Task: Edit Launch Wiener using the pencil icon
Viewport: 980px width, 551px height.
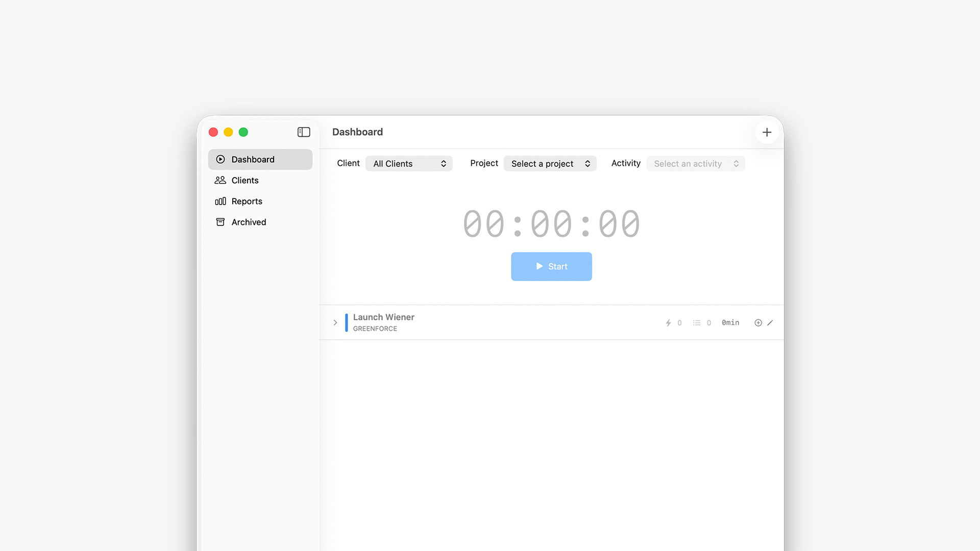Action: coord(770,322)
